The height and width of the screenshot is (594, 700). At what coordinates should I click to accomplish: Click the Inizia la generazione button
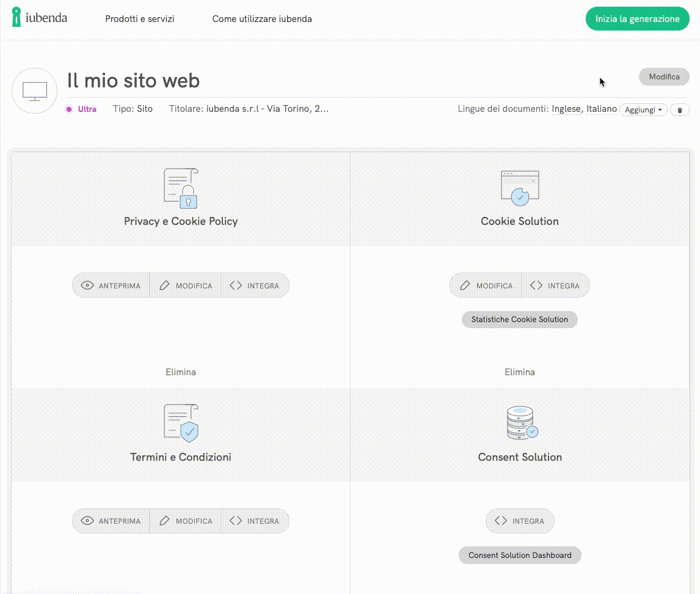tap(637, 19)
